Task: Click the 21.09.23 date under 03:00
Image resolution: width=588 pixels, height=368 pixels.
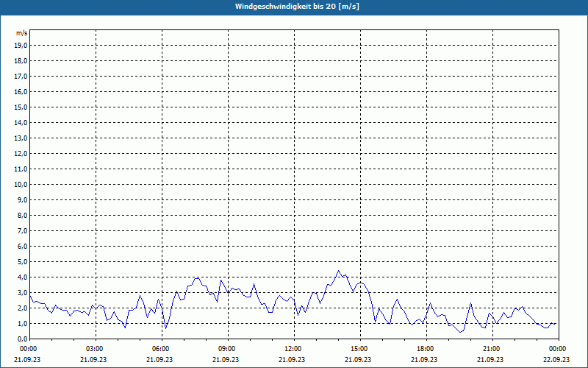Action: (x=93, y=360)
